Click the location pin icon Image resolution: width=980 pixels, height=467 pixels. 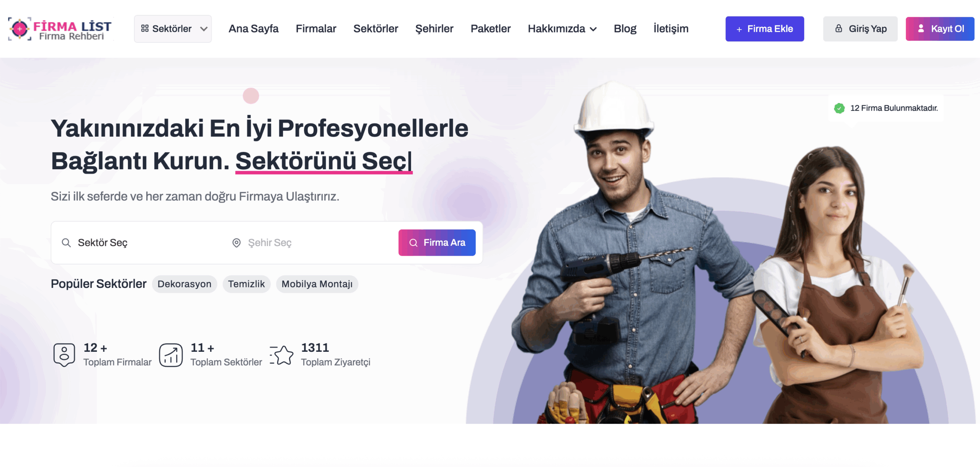tap(237, 243)
